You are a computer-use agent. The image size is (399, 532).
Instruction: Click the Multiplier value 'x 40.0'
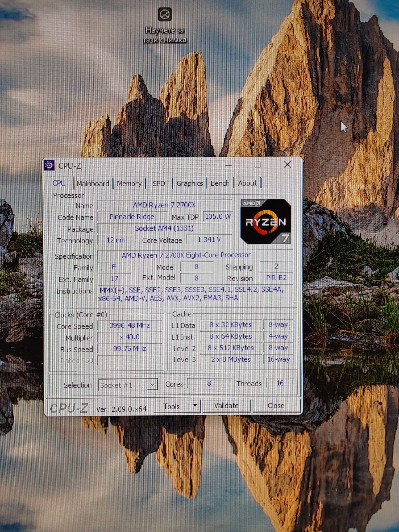coord(130,337)
